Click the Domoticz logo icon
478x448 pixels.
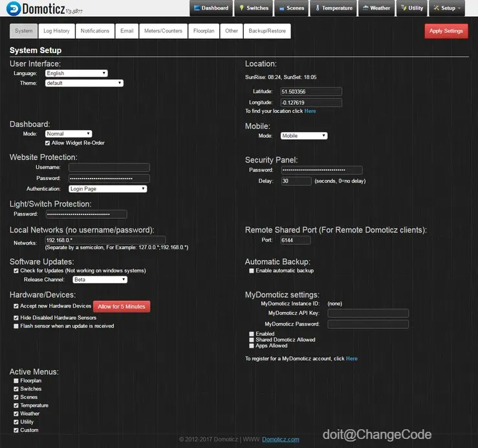14,8
